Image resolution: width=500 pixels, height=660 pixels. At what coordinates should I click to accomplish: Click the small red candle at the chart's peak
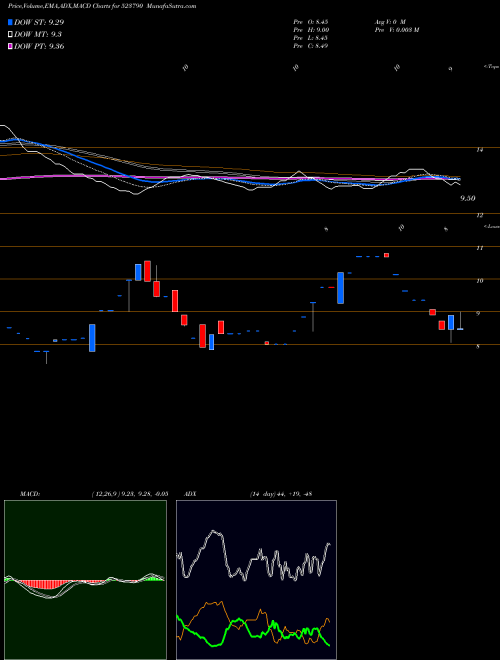point(386,255)
